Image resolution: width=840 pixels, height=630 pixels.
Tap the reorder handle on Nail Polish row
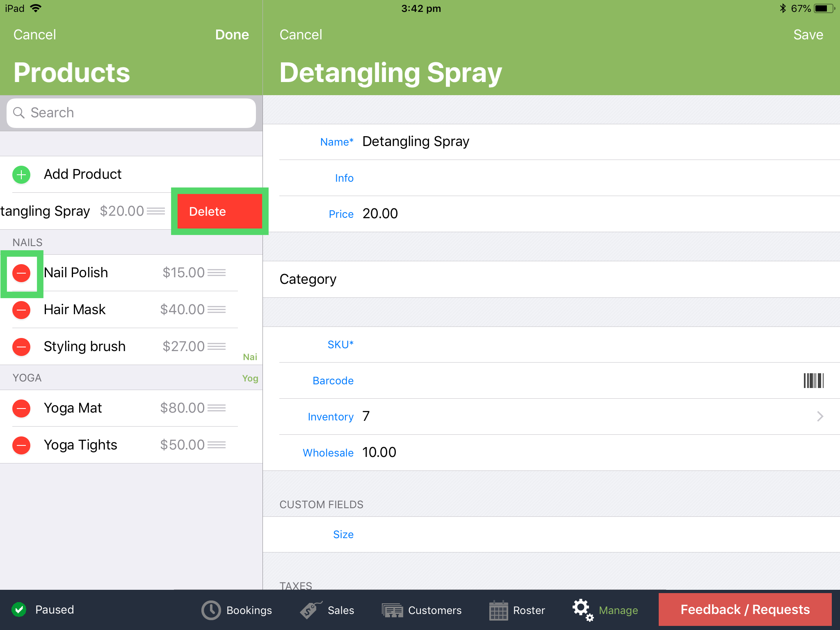(217, 273)
